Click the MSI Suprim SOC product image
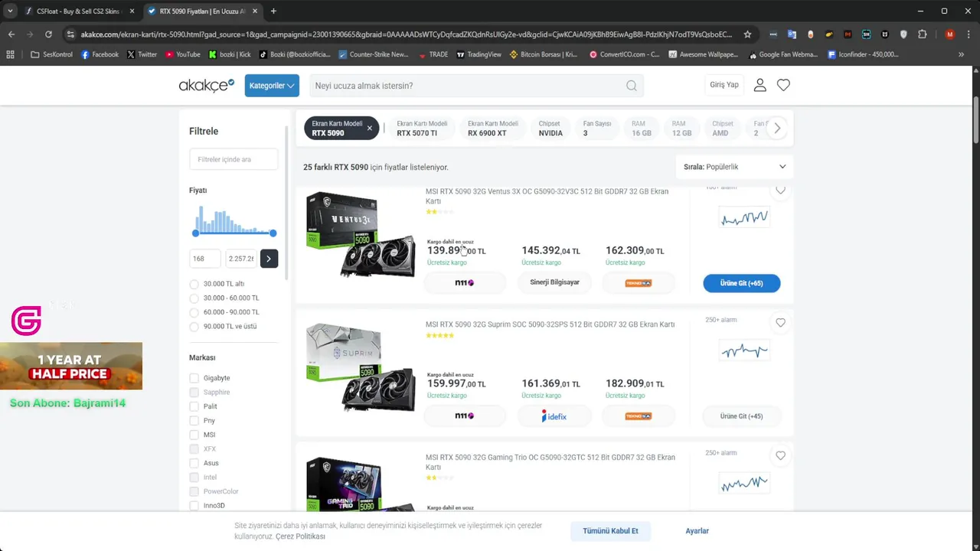Screen dimensions: 980x551 tap(361, 367)
